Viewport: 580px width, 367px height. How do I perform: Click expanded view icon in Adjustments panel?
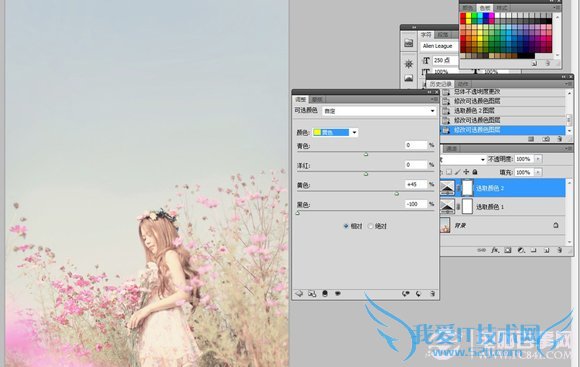(x=312, y=294)
